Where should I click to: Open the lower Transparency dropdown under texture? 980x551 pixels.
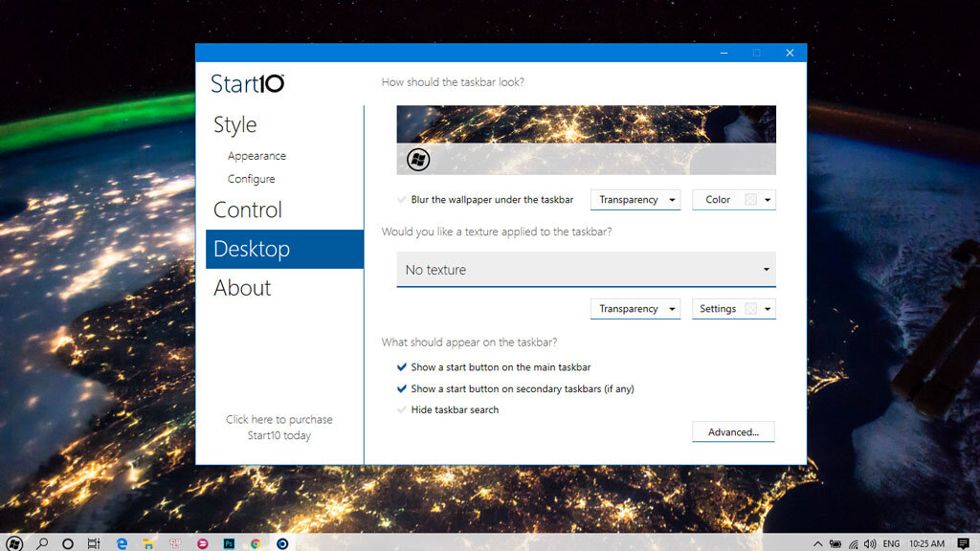[635, 309]
